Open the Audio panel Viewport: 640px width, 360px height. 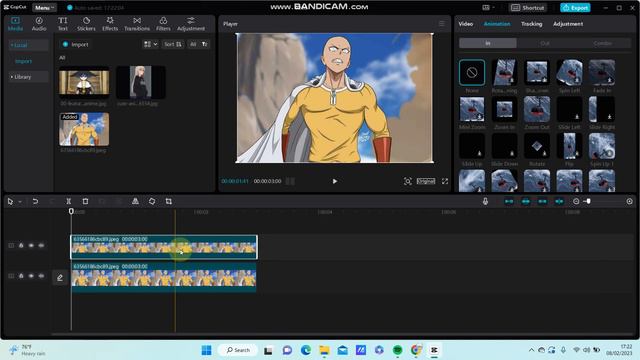[39, 24]
